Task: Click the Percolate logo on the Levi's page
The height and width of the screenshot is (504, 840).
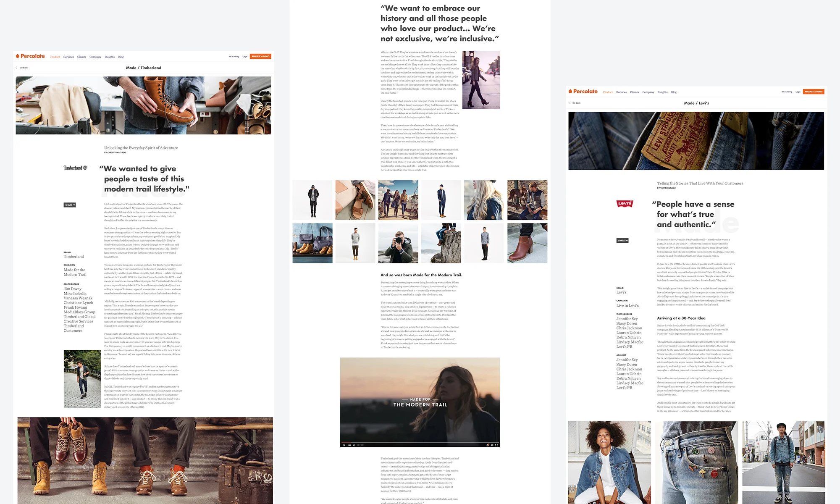Action: [583, 91]
